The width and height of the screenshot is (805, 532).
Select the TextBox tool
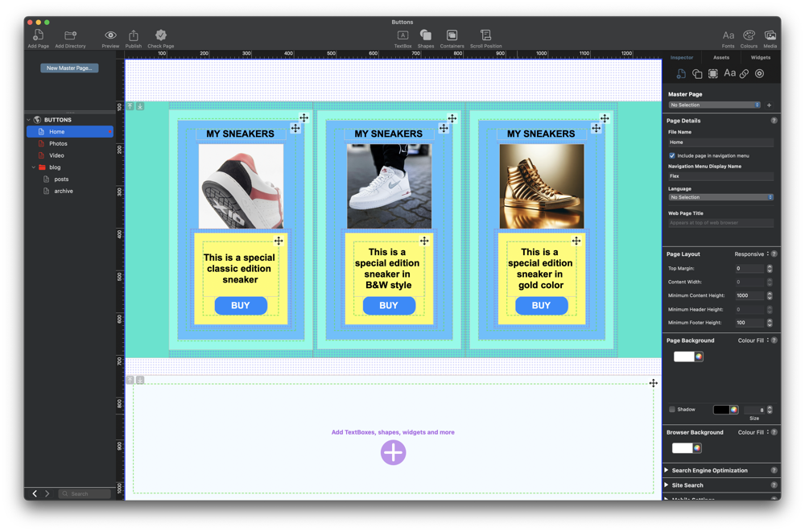[x=402, y=35]
